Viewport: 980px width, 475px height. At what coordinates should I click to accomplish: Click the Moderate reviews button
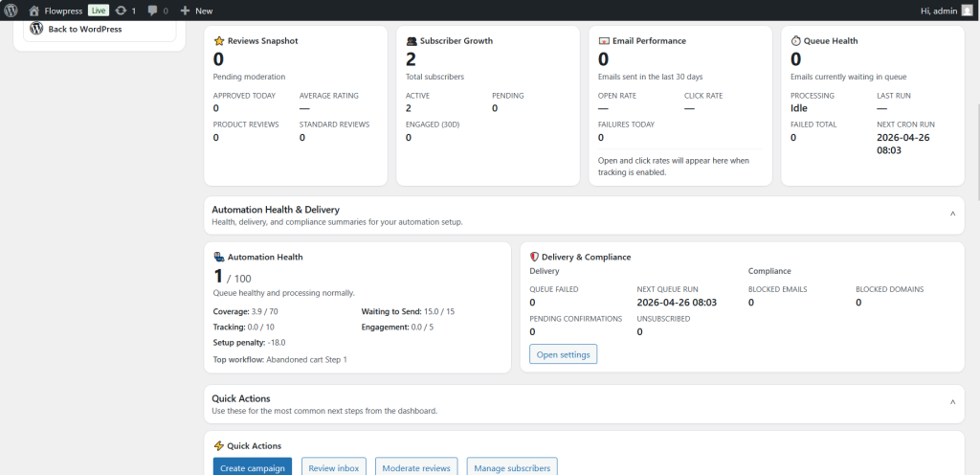click(416, 467)
